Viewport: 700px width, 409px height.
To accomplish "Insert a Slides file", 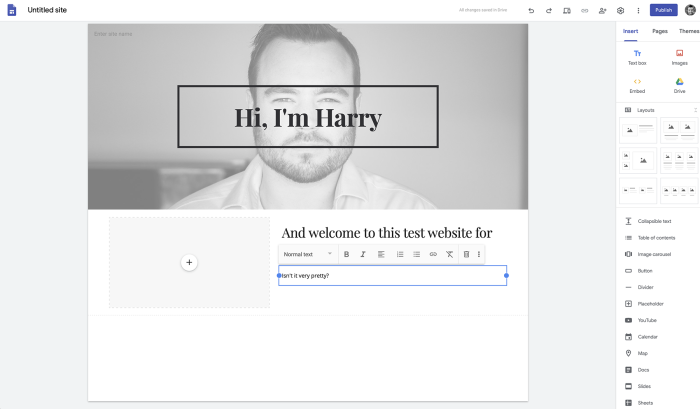I will click(644, 386).
